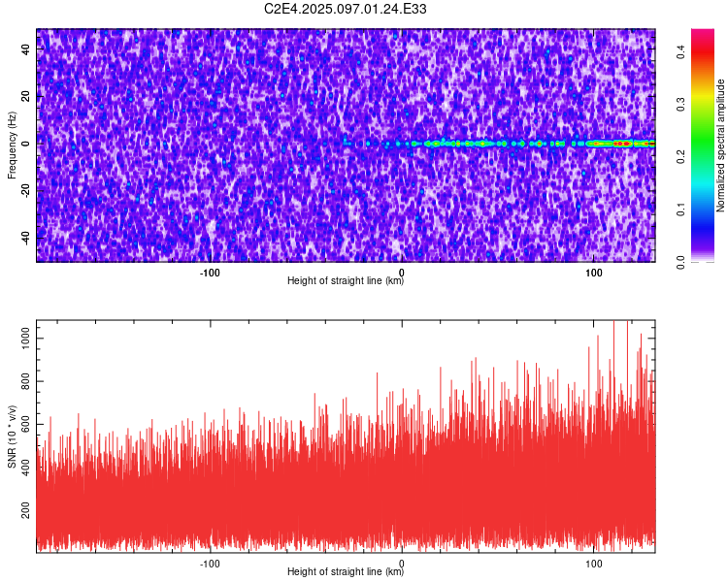Viewport: 728px width, 582px height.
Task: Click the plot title C2E4.2025.097.01.24.E33
Action: [x=345, y=9]
